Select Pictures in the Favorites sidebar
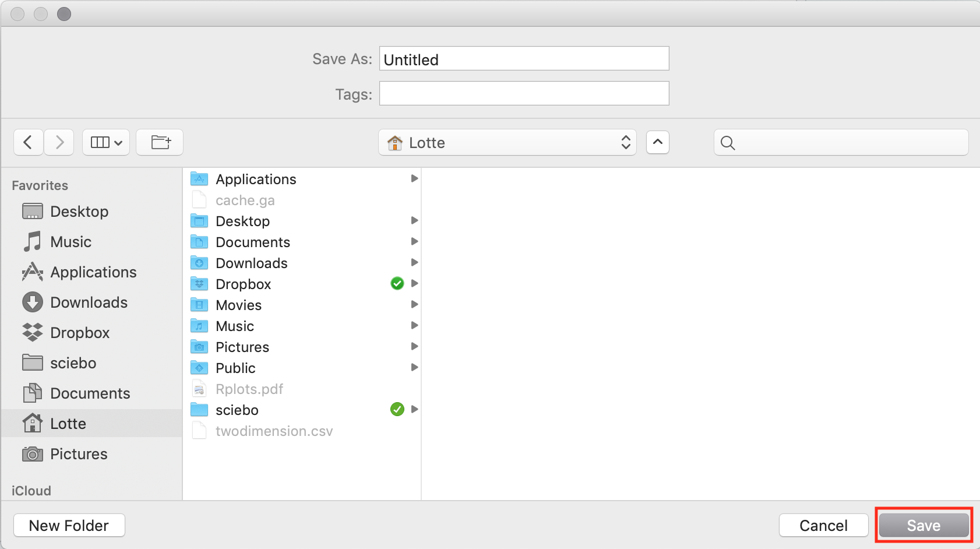 pos(79,454)
